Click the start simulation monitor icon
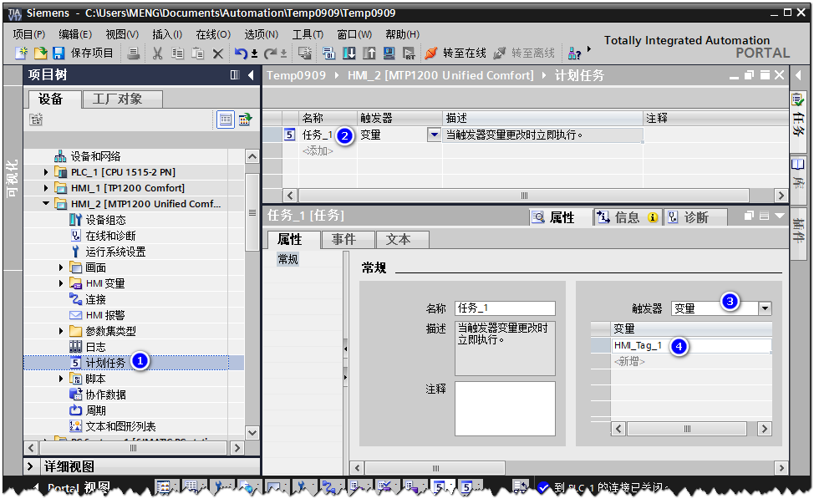This screenshot has height=504, width=814. pyautogui.click(x=389, y=53)
